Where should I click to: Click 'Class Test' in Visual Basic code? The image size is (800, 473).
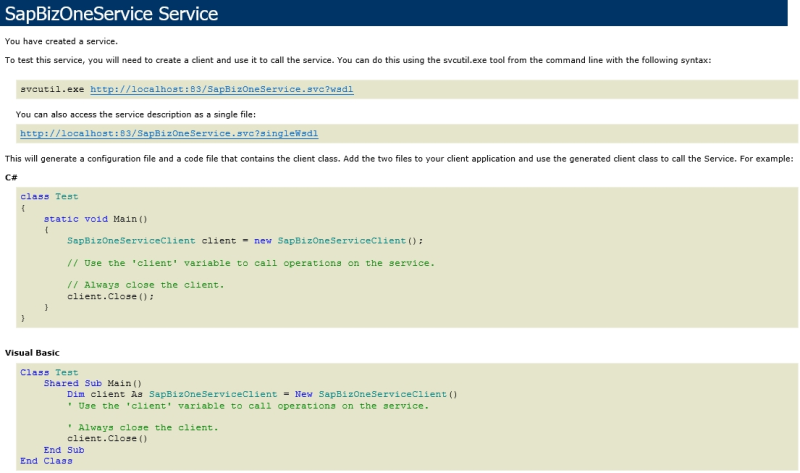(49, 372)
